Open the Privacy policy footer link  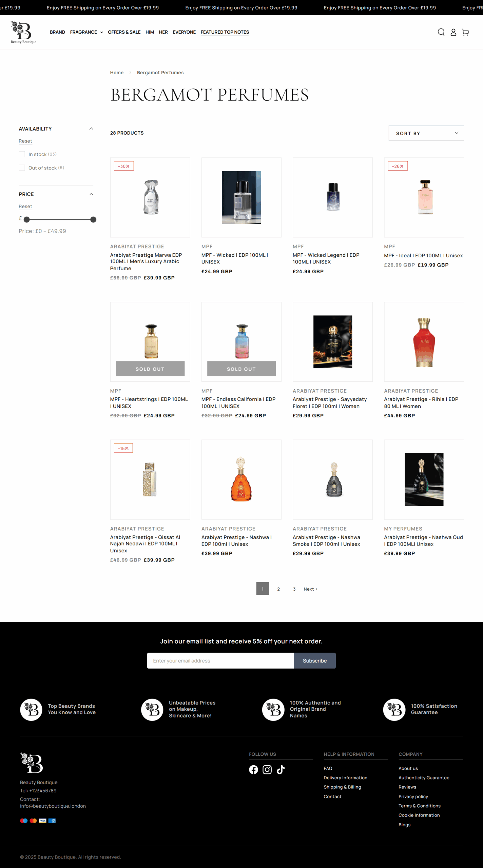(413, 796)
